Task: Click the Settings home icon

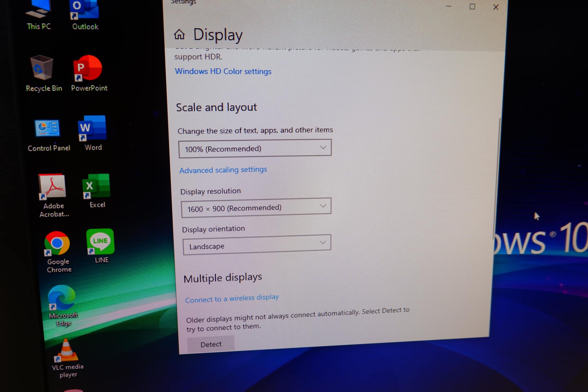Action: click(179, 34)
